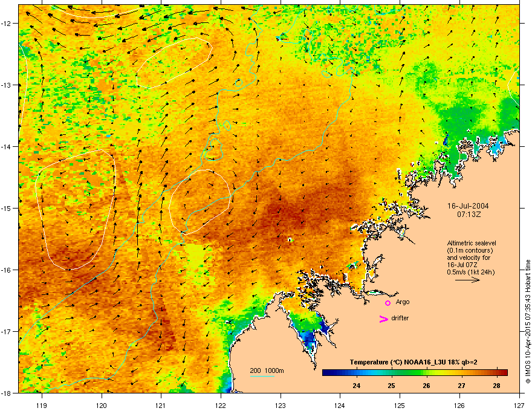The width and height of the screenshot is (532, 411).
Task: Click the "Argo" legend label
Action: (x=403, y=302)
